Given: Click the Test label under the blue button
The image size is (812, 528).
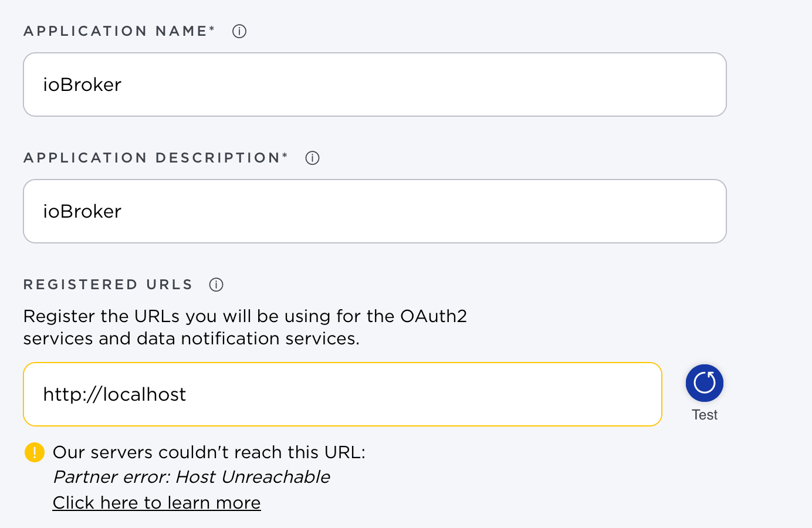Looking at the screenshot, I should point(705,415).
